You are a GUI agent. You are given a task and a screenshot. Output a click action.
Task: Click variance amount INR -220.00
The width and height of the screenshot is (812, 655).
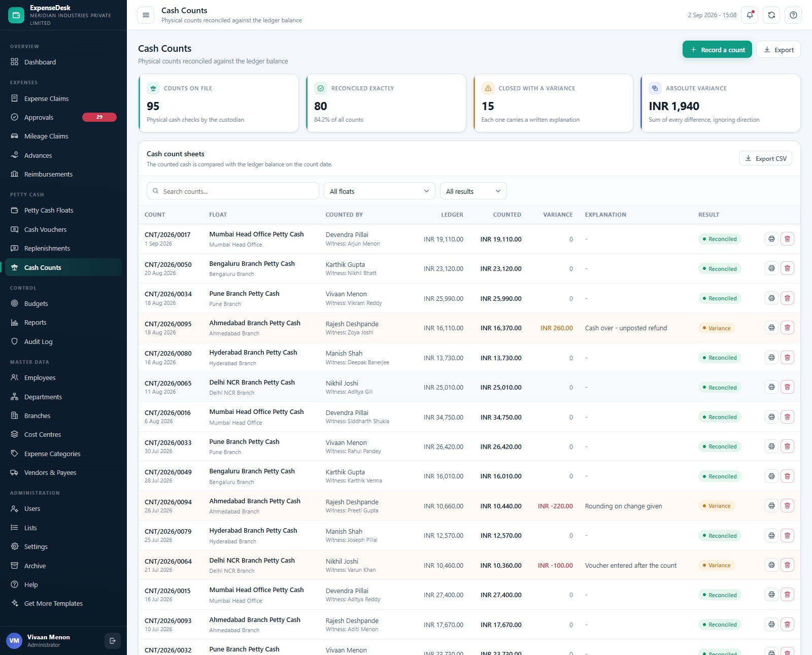555,506
